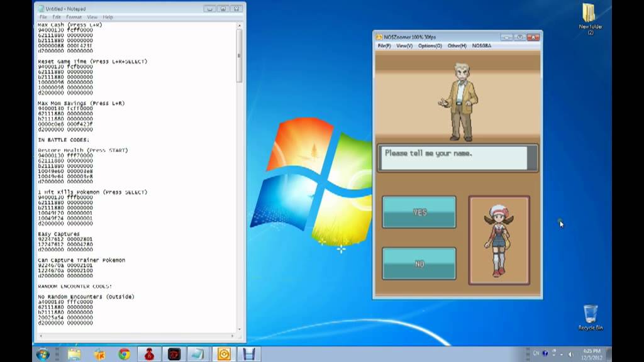
Task: Click the '1 Hit Kills Pokemon' line
Action: [92, 192]
